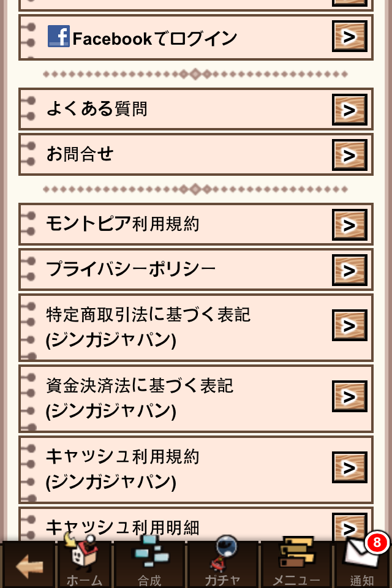Expand よくある質問 with its arrow button
Image resolution: width=392 pixels, height=588 pixels.
[x=349, y=110]
